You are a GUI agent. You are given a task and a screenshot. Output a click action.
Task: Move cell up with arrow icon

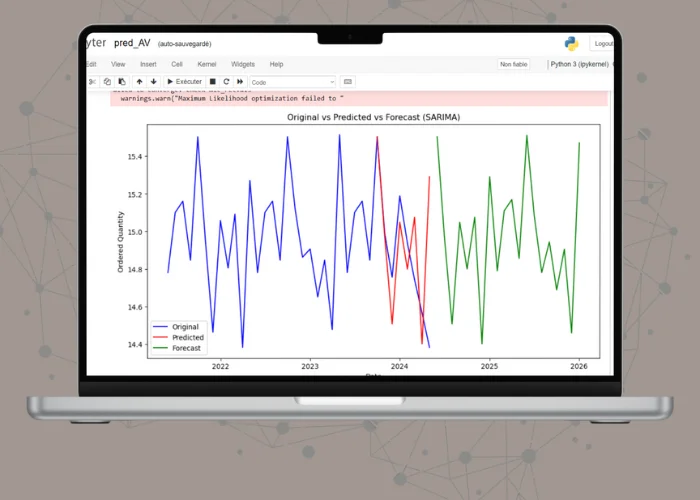(139, 82)
